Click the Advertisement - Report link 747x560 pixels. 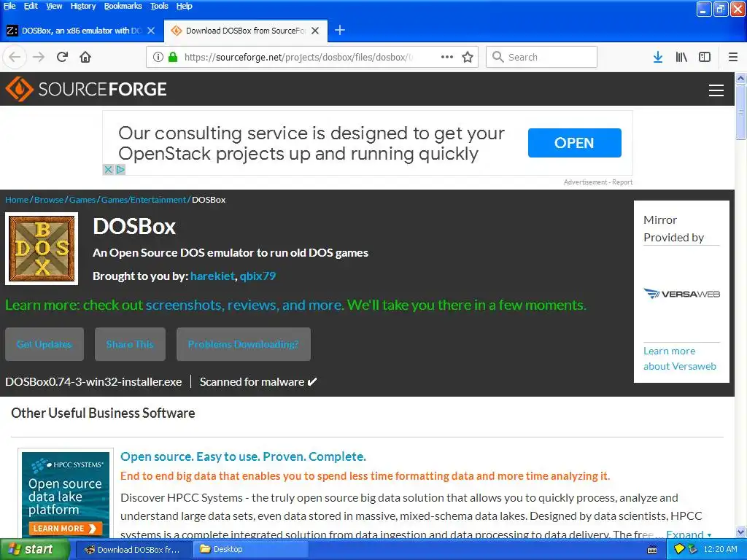click(598, 182)
